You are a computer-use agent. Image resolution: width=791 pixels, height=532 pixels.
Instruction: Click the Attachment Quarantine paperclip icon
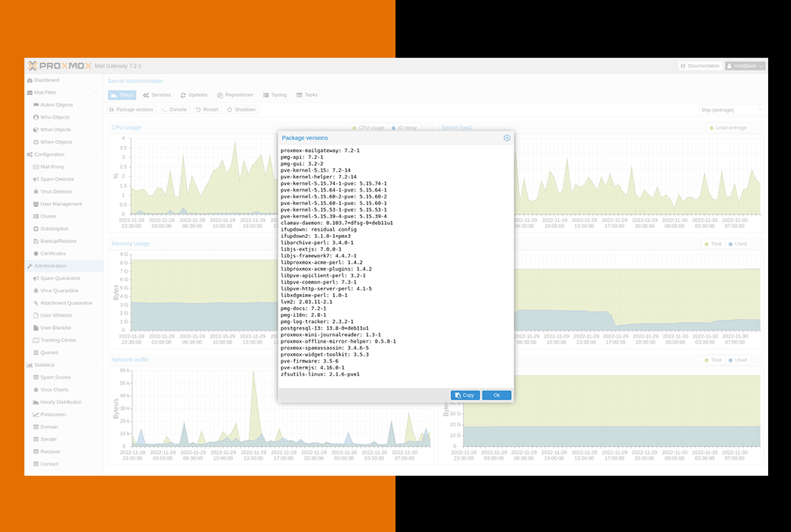36,303
